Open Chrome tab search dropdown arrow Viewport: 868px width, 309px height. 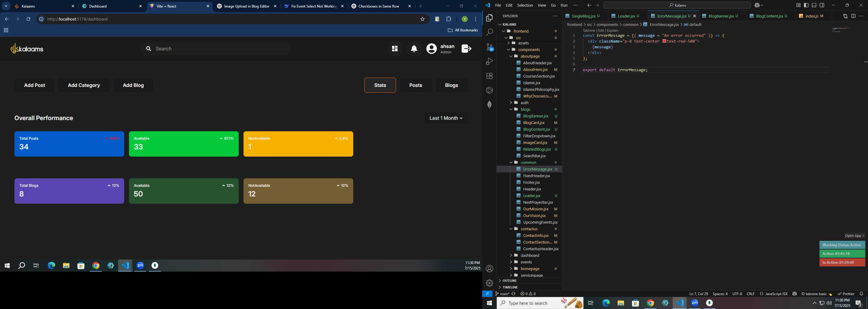[x=6, y=6]
